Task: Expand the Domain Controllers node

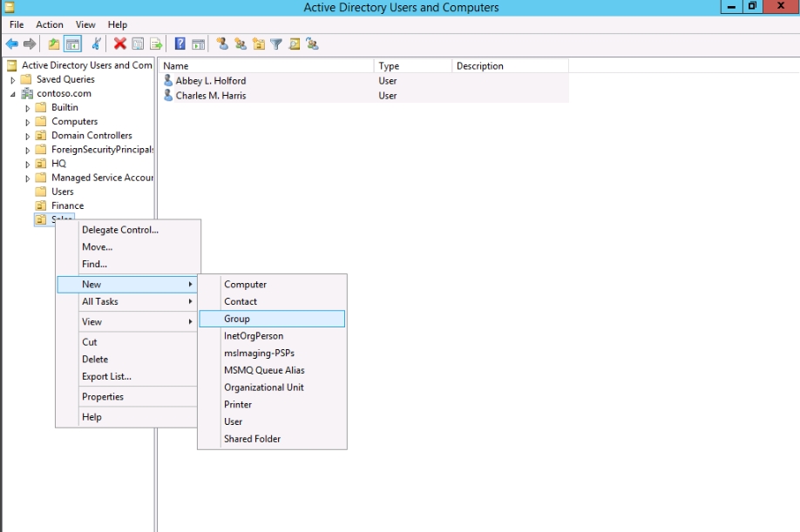Action: (28, 136)
